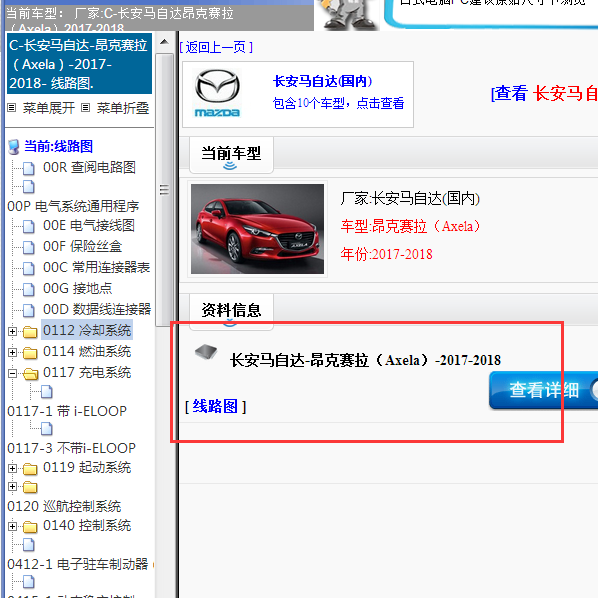Click the 长安马自达-昂克赛拉（Axela）-2017-2018 title
This screenshot has width=598, height=598.
tap(365, 360)
